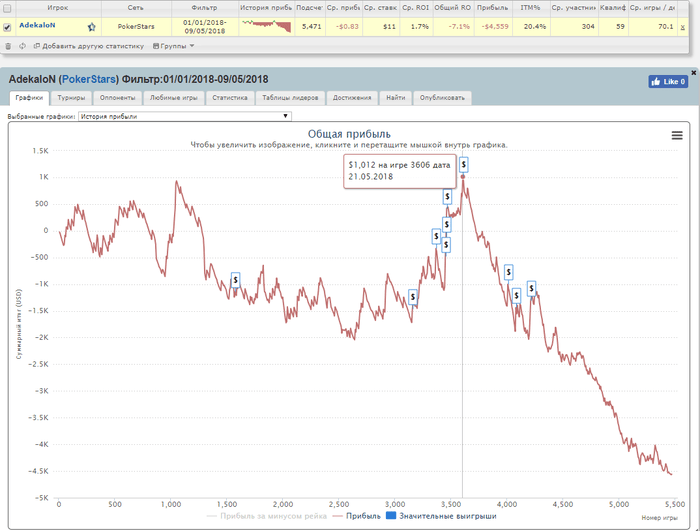
Task: Sort by the Игрок column header
Action: [58, 8]
